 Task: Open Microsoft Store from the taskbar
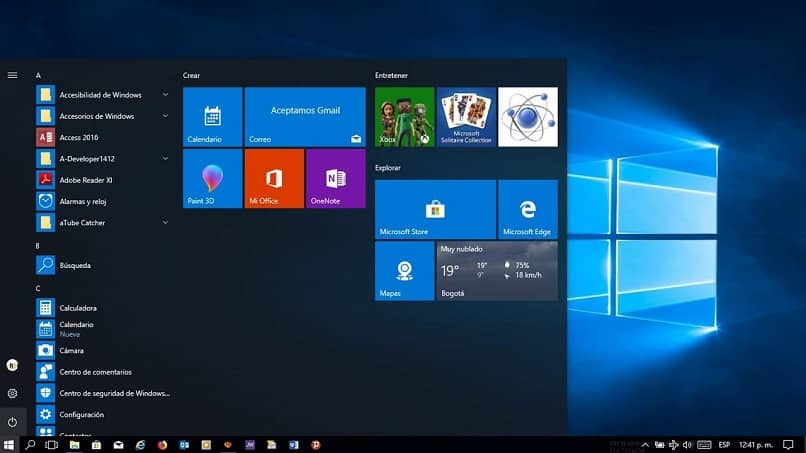tap(96, 445)
